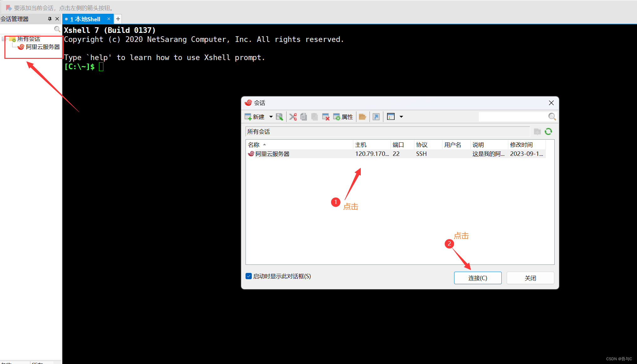Click the session delete icon in toolbar
This screenshot has width=637, height=364.
pos(326,117)
